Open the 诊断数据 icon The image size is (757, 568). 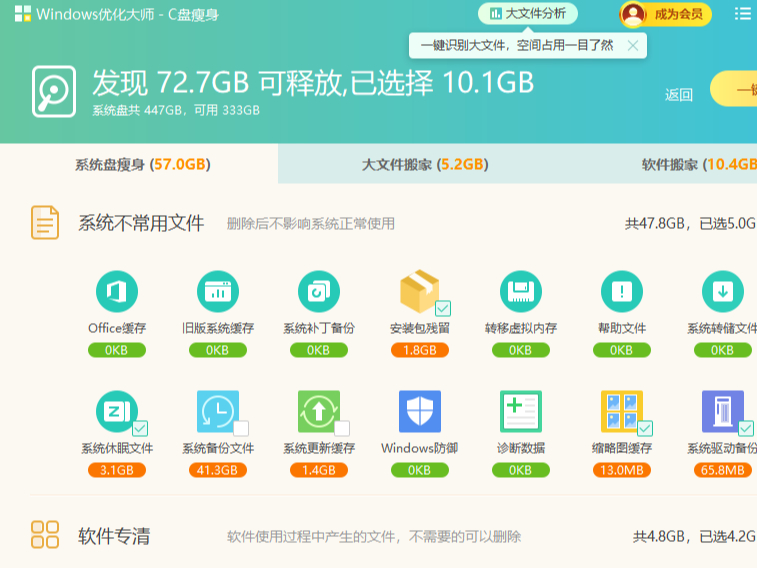(x=520, y=411)
